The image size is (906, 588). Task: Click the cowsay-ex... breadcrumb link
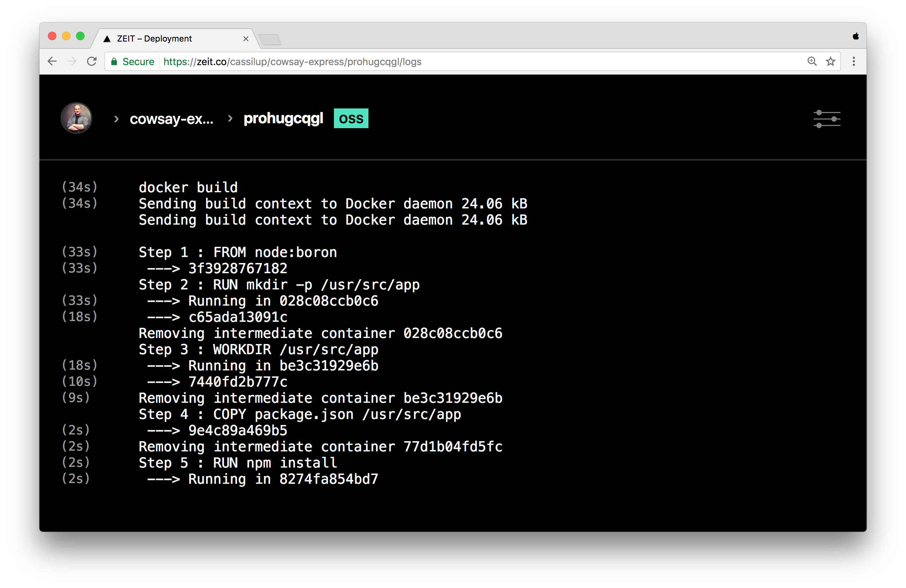pyautogui.click(x=171, y=119)
